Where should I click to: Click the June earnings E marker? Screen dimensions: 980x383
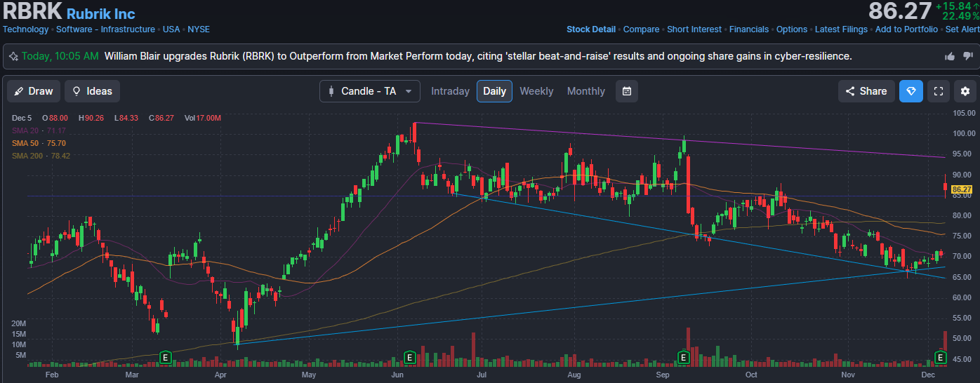click(409, 358)
